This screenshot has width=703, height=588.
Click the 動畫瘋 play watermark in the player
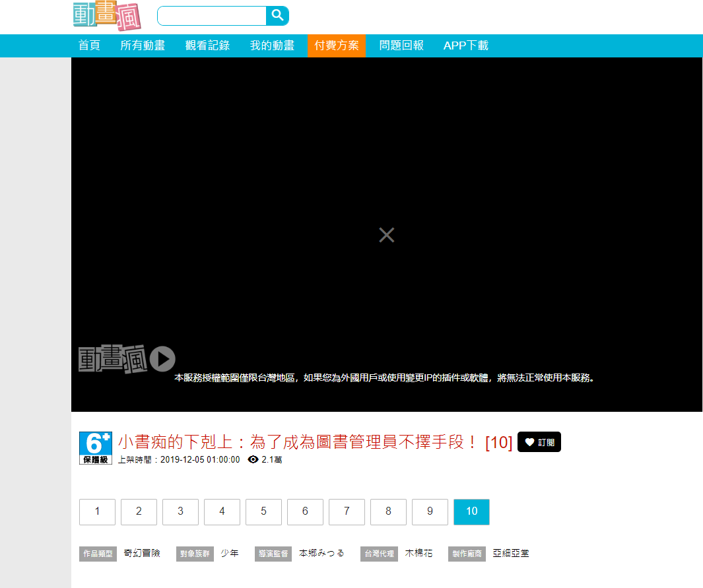127,359
